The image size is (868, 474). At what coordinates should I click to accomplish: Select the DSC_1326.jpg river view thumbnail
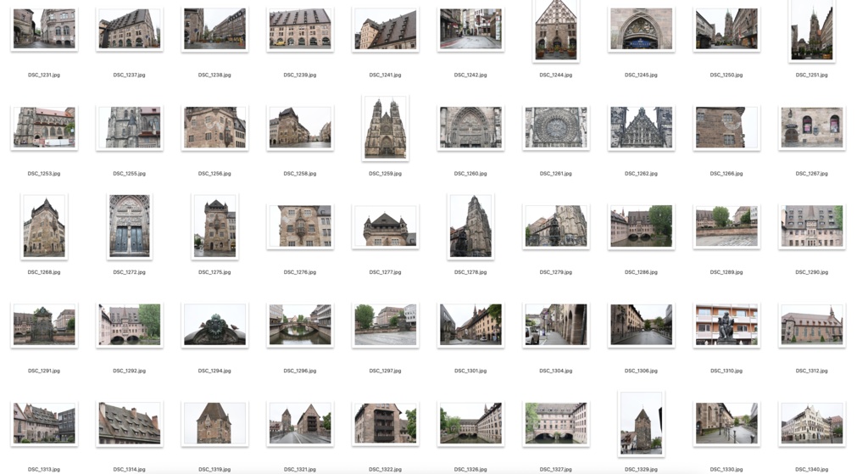click(x=470, y=424)
